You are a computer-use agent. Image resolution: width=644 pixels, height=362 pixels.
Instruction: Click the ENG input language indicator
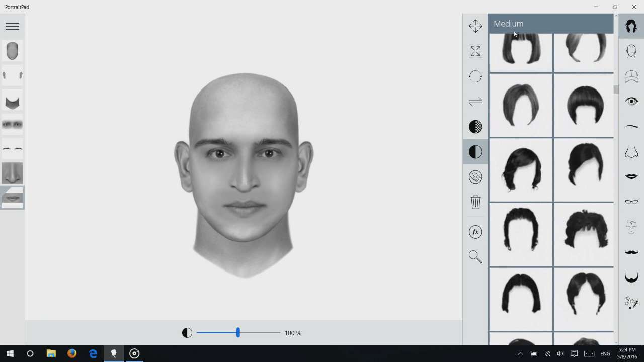click(605, 354)
